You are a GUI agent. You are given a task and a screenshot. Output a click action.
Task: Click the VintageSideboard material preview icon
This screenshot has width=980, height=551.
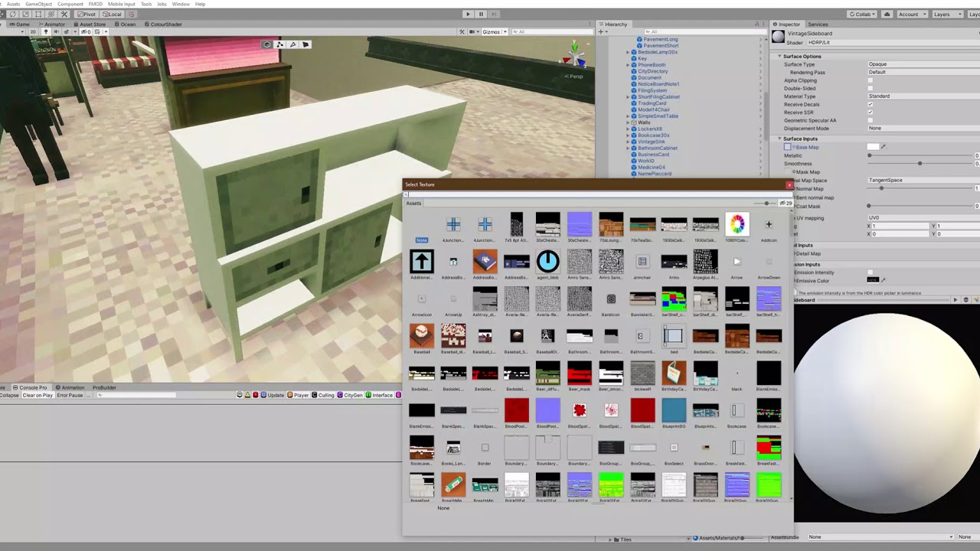click(779, 37)
